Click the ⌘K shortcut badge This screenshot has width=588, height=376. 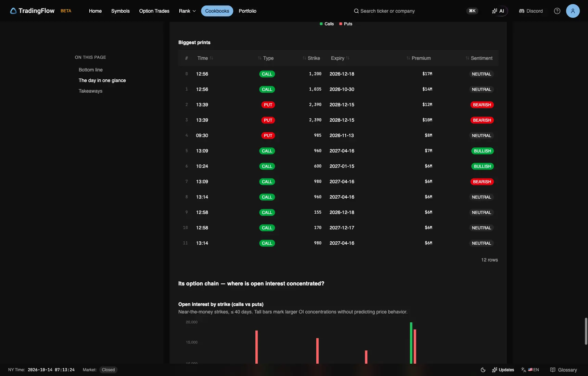[472, 11]
